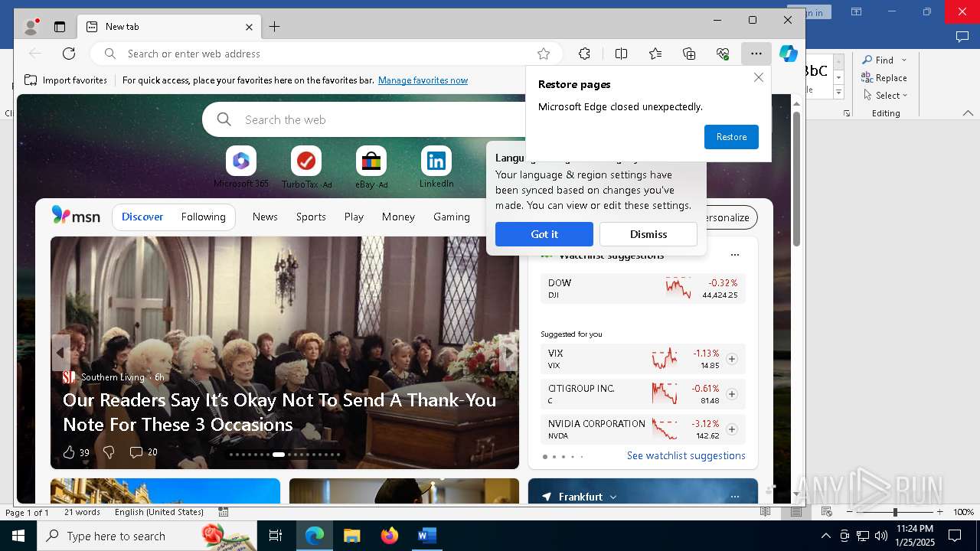Dislike the Southern Living story
This screenshot has width=980, height=551.
tap(109, 452)
